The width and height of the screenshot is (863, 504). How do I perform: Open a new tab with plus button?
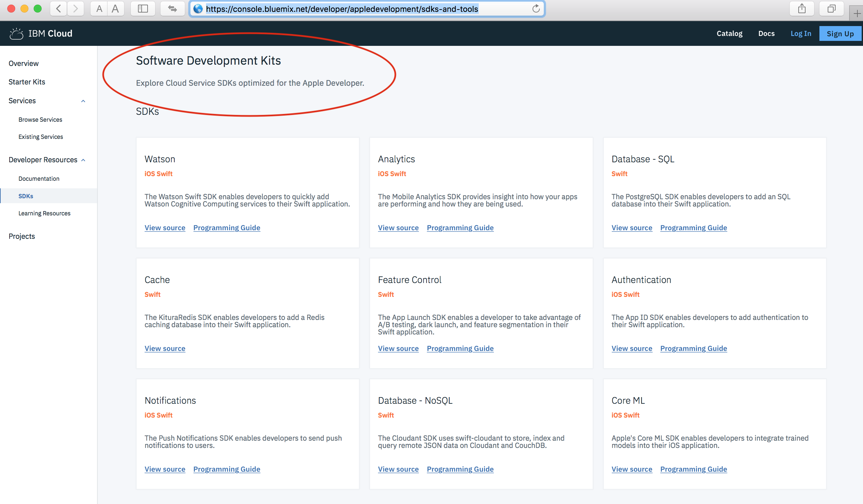(856, 13)
